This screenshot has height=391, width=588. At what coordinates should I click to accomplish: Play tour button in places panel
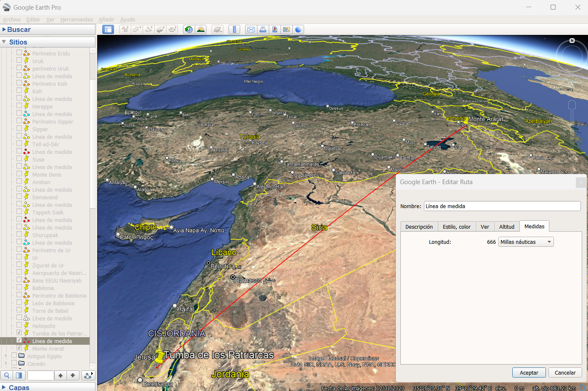click(88, 375)
